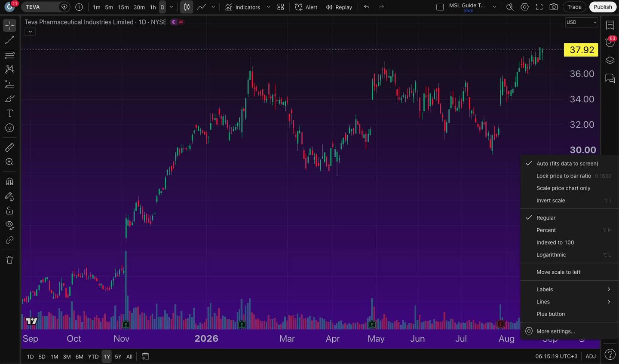Expand the Labels submenu
Image resolution: width=619 pixels, height=364 pixels.
click(x=570, y=290)
